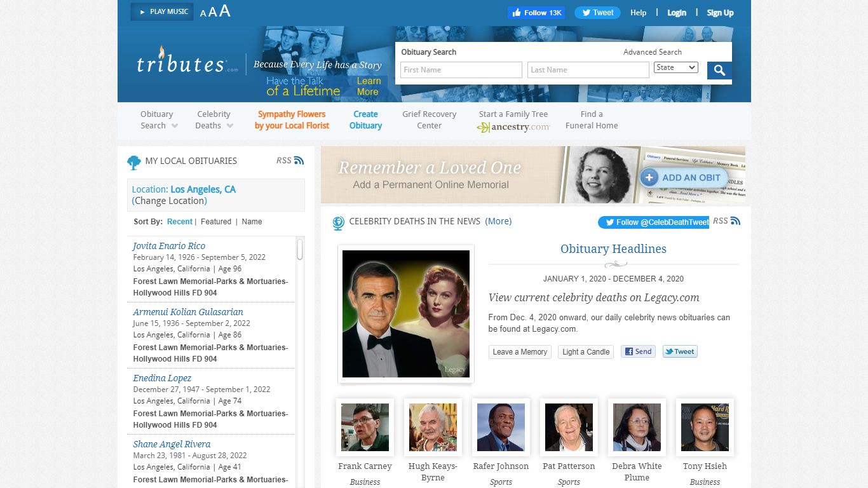Click the Tweet button in header
Image resolution: width=868 pixels, height=488 pixels.
[x=597, y=13]
